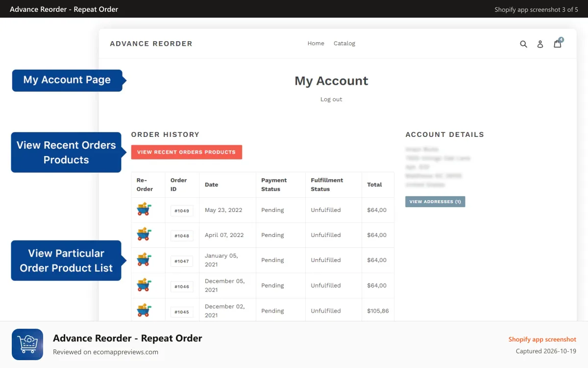Open the customer account icon
Viewport: 588px width, 368px height.
point(540,44)
